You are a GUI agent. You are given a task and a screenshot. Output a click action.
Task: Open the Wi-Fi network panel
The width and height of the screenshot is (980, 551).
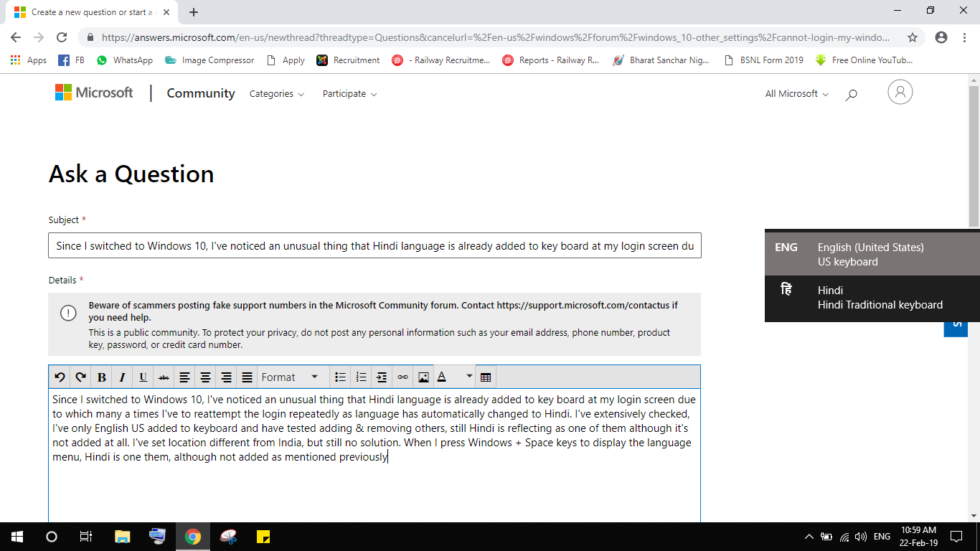pos(844,537)
